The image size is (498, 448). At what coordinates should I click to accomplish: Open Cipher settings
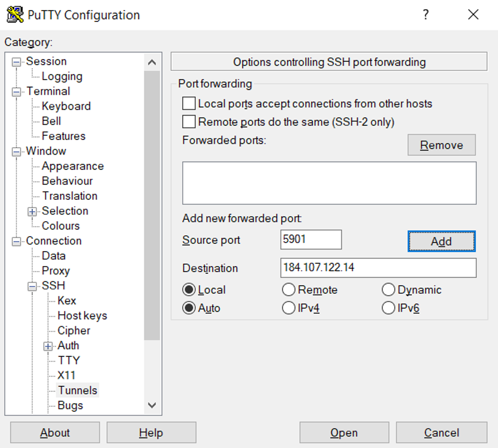pos(73,330)
